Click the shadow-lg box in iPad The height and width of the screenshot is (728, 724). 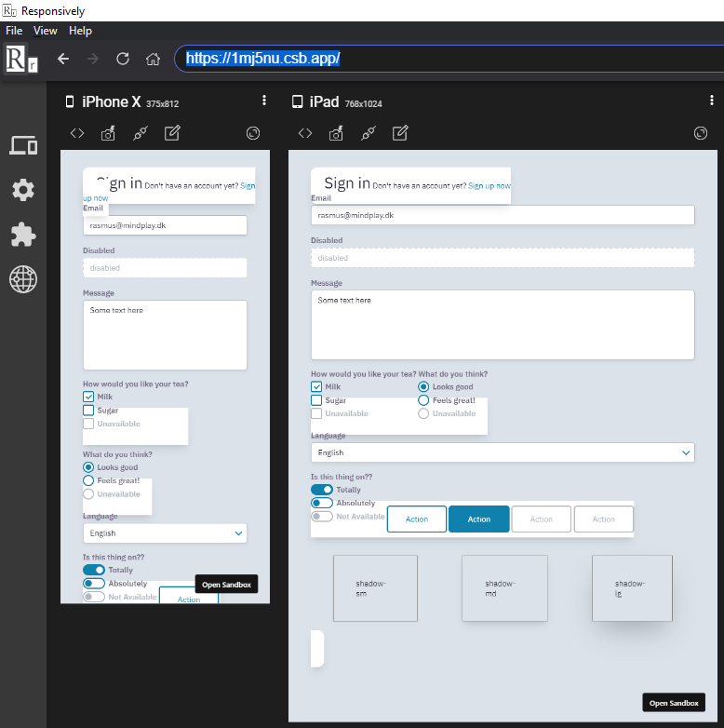tap(632, 588)
